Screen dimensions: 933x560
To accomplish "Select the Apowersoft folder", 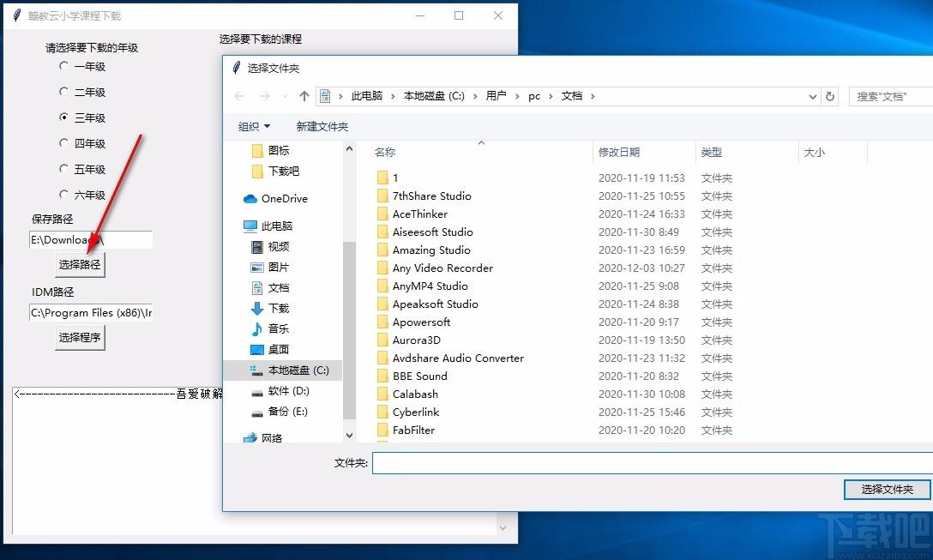I will coord(421,322).
